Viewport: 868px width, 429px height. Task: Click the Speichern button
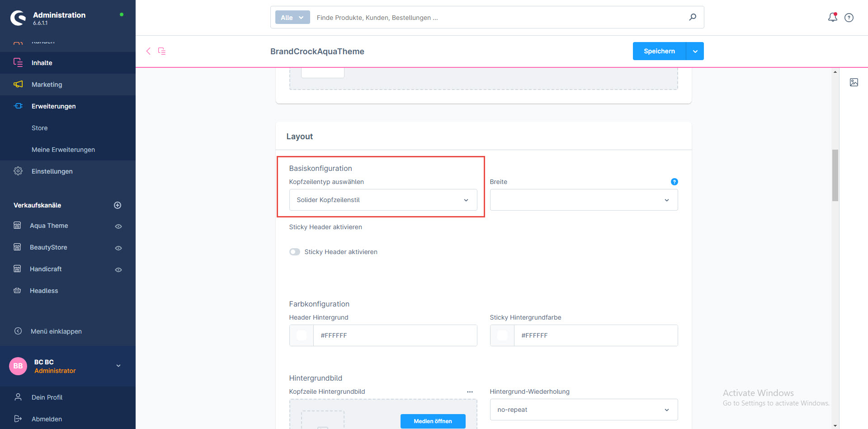(659, 51)
